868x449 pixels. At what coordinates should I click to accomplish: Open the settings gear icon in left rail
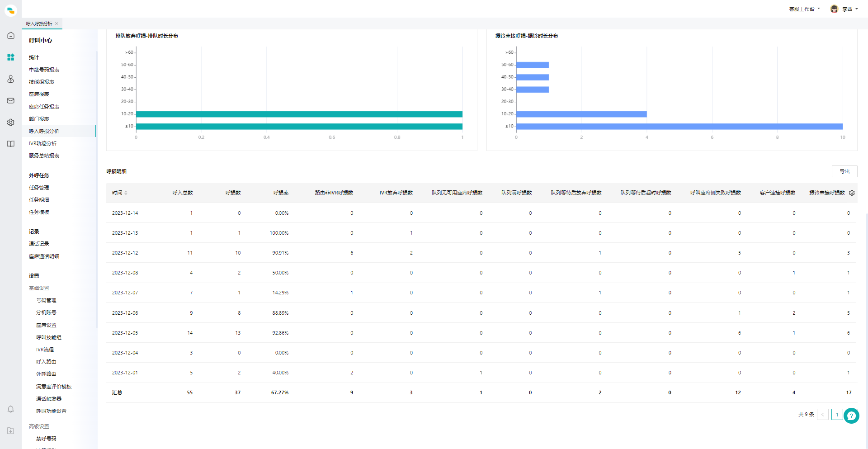(x=11, y=122)
